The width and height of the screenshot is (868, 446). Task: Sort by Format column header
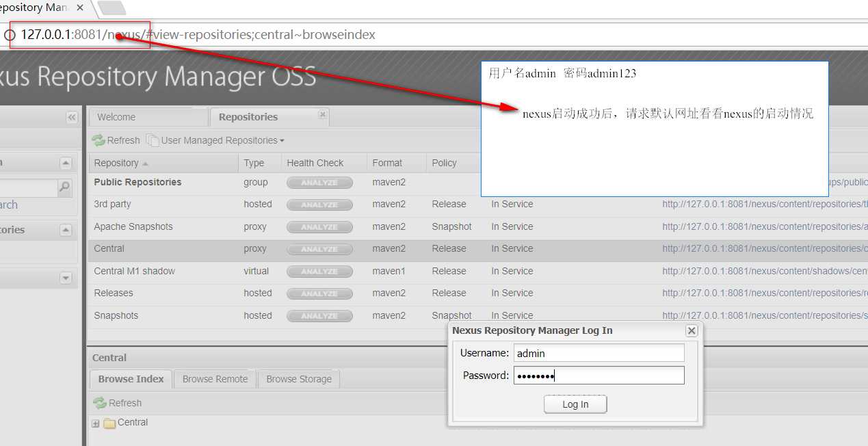coord(397,163)
